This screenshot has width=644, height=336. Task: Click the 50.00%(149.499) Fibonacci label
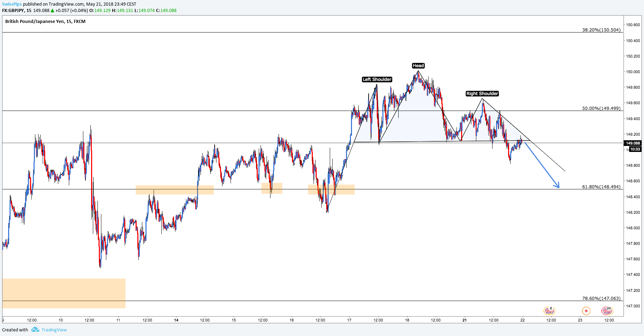(x=601, y=108)
